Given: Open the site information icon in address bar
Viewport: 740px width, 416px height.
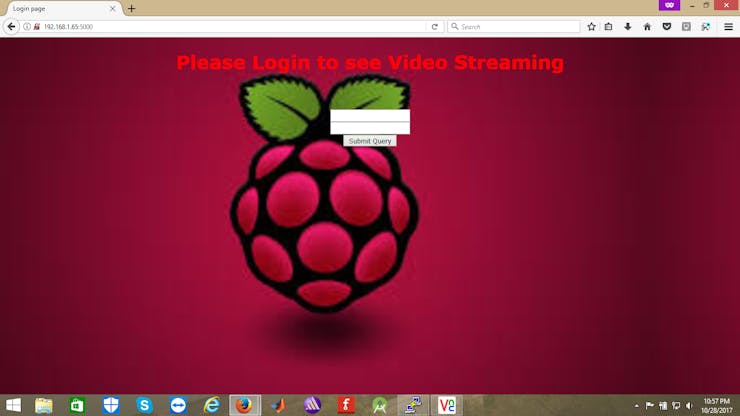Looking at the screenshot, I should [27, 27].
